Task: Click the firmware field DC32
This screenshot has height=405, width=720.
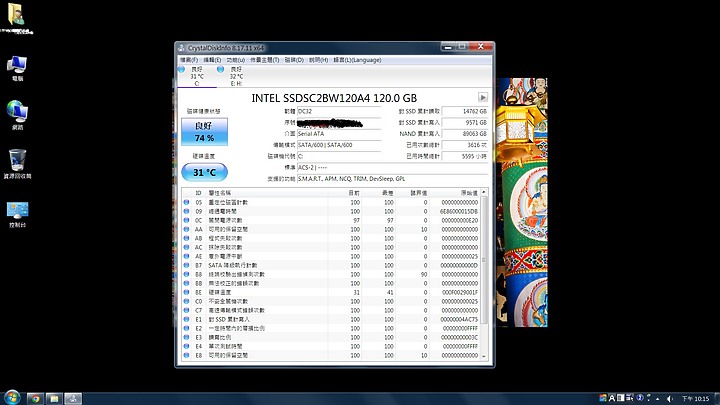Action: [x=339, y=111]
